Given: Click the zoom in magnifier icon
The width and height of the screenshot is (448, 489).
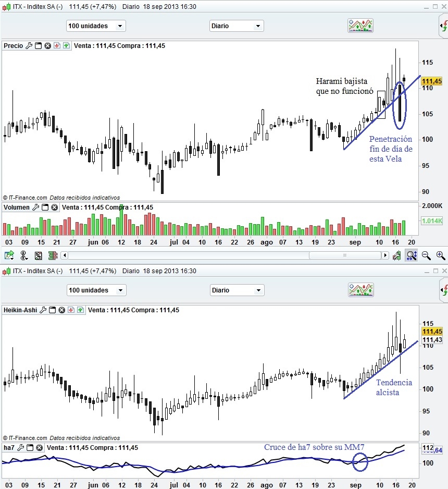Looking at the screenshot, I should pyautogui.click(x=441, y=255).
